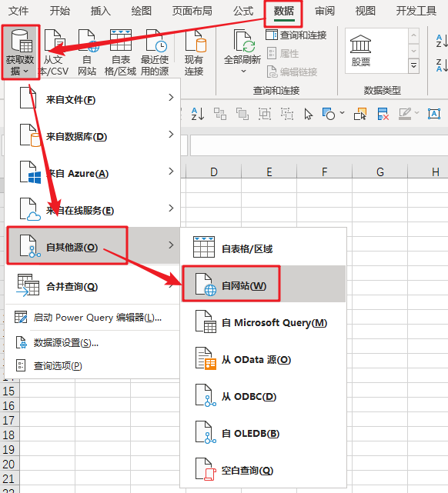
Task: Select the 数据 ribbon tab
Action: (283, 12)
